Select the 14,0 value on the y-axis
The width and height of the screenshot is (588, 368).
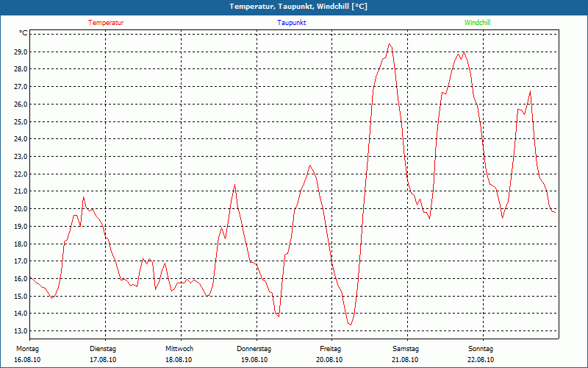pyautogui.click(x=21, y=314)
